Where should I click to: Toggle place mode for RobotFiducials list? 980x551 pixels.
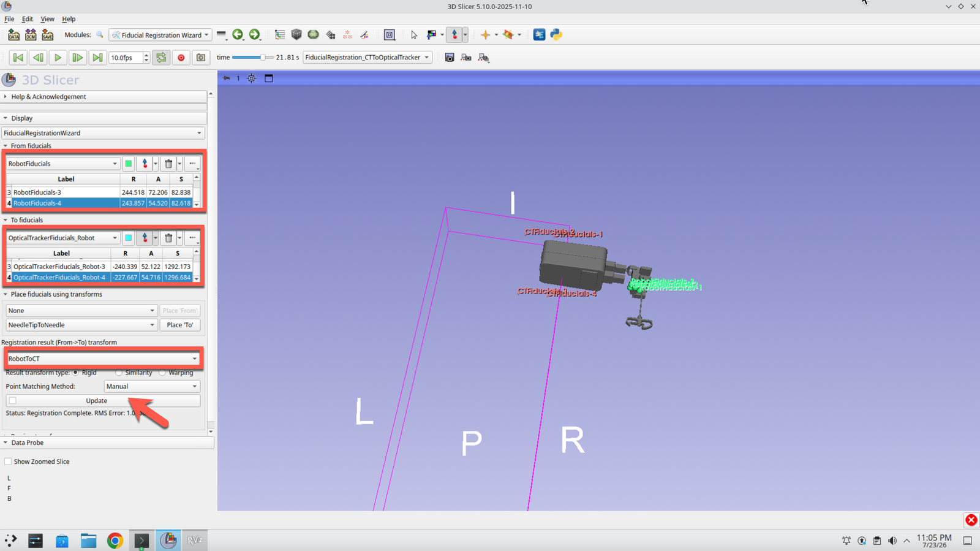(x=145, y=164)
